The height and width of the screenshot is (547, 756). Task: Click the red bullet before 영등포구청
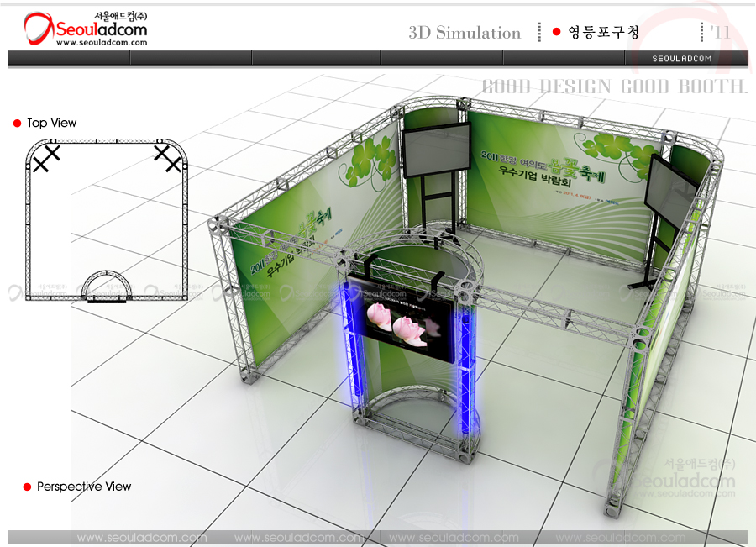[556, 33]
